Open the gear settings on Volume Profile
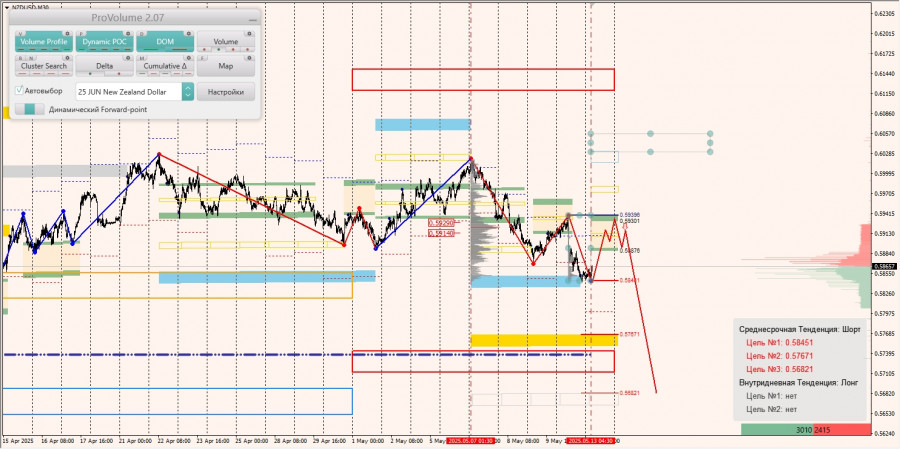 (x=67, y=33)
